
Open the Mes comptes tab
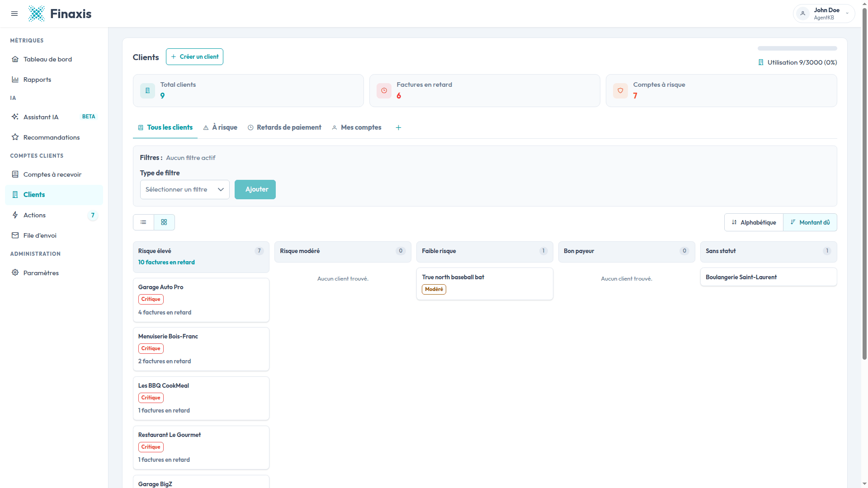pos(357,127)
